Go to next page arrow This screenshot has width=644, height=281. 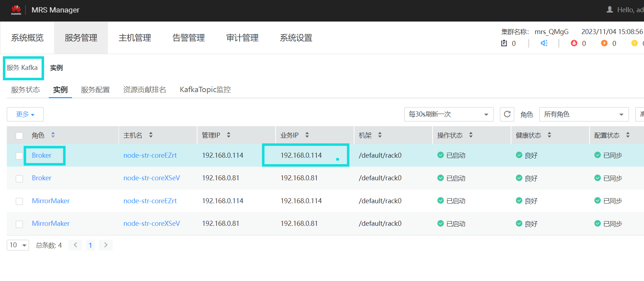tap(106, 245)
